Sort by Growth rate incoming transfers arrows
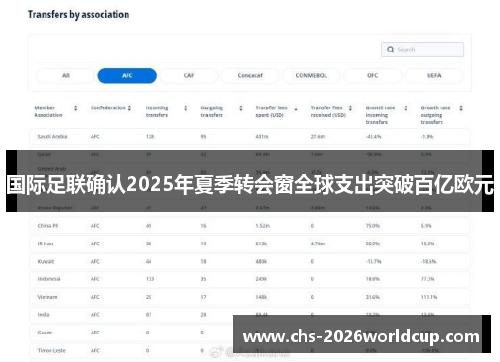500x362 pixels. tap(406, 108)
